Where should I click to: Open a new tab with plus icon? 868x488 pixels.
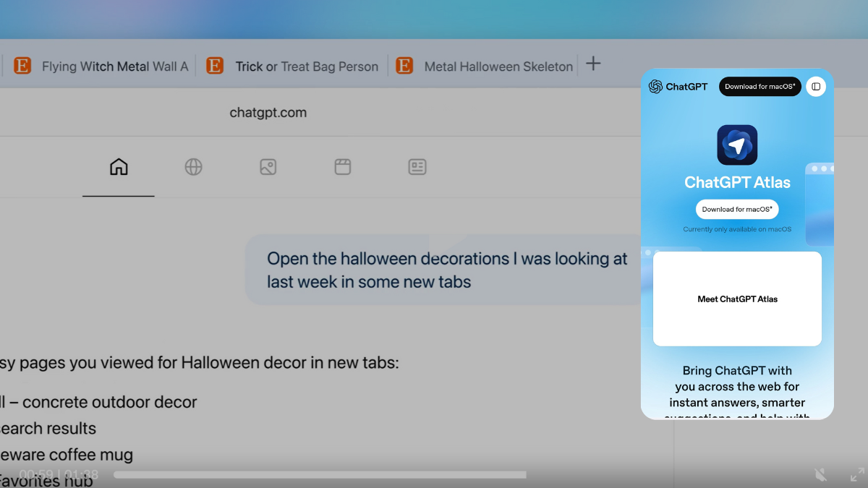593,64
